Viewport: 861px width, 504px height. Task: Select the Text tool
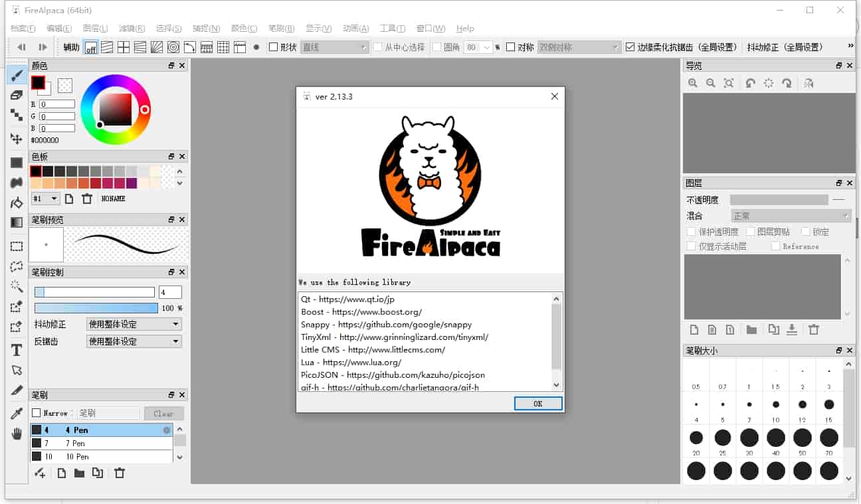[17, 350]
